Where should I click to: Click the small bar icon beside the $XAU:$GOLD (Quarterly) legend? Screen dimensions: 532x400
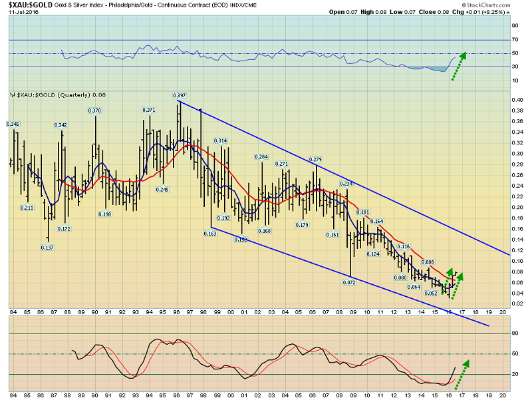13,95
